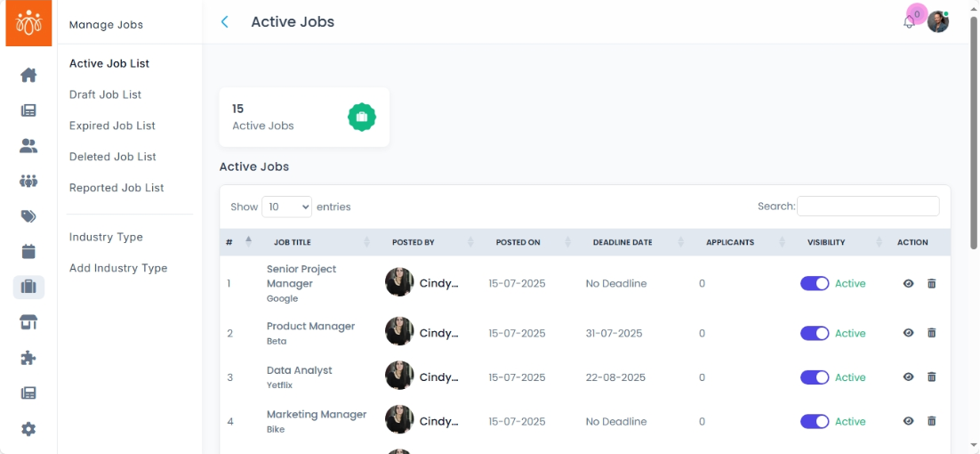This screenshot has width=980, height=454.
Task: Click the Add Industry Type link
Action: [x=118, y=268]
